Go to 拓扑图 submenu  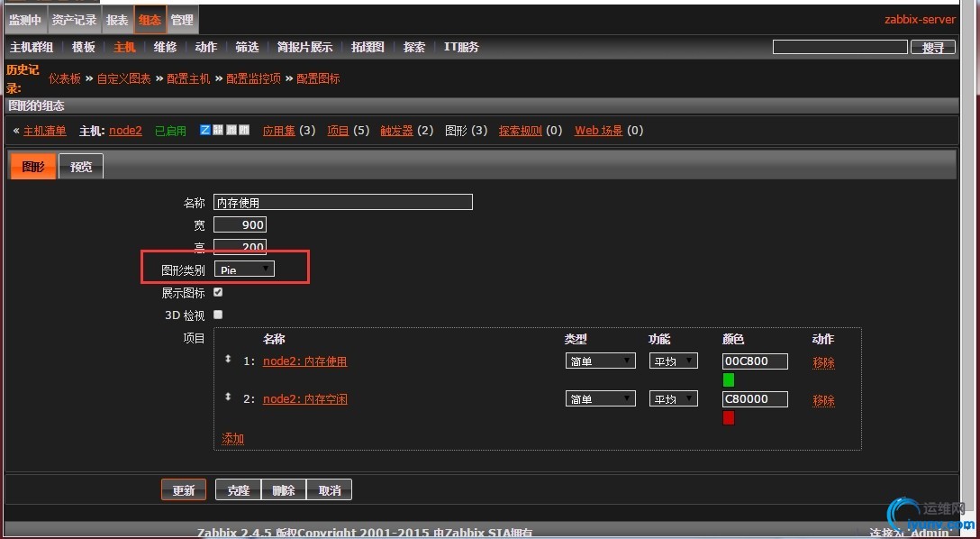pyautogui.click(x=367, y=47)
